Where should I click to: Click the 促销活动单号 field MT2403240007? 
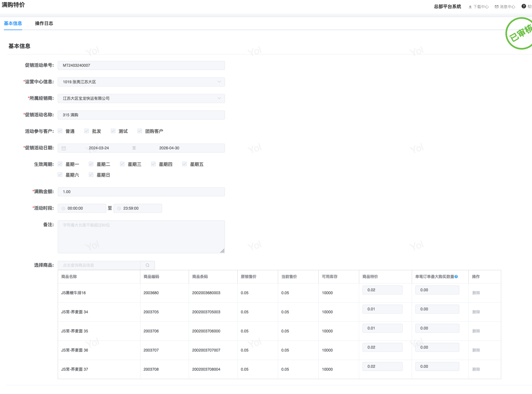click(x=141, y=65)
